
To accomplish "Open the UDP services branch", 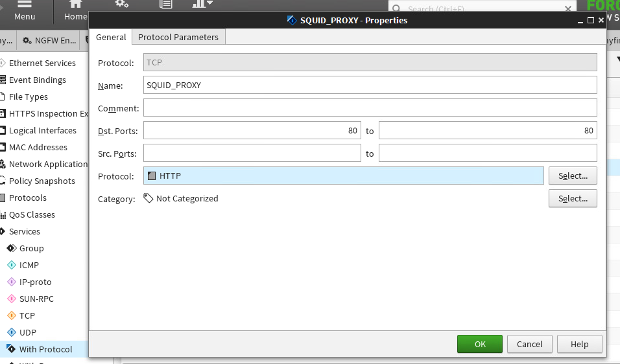I will (x=28, y=333).
